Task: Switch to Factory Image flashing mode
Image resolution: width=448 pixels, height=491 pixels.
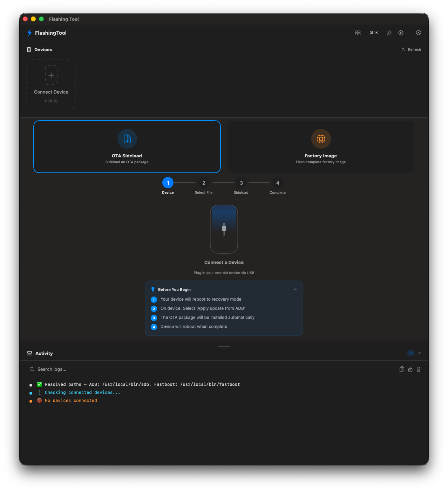Action: [x=320, y=146]
